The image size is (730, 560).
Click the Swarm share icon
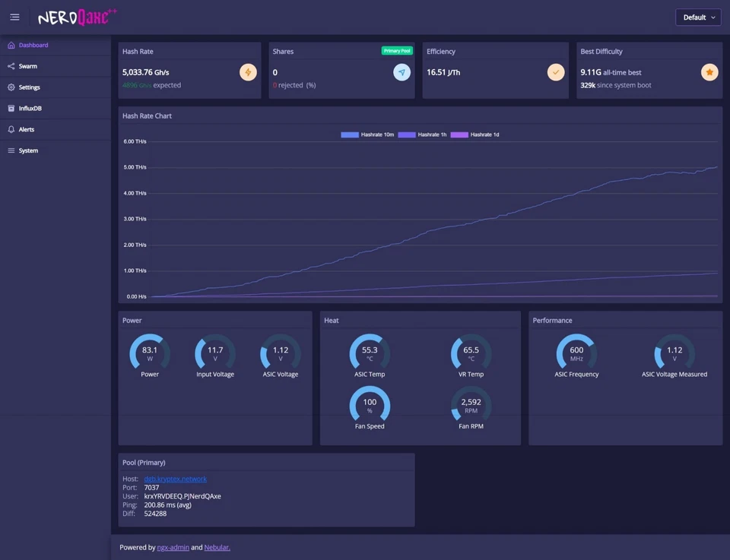[11, 66]
